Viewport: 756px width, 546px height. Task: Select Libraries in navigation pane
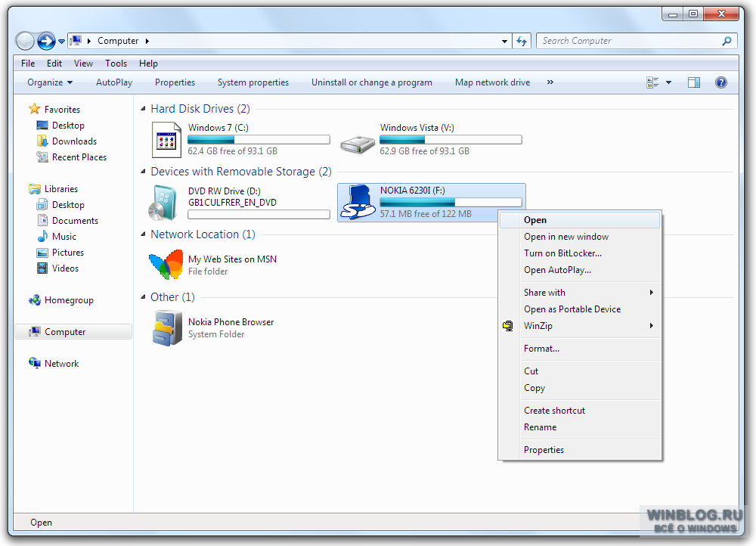[60, 189]
